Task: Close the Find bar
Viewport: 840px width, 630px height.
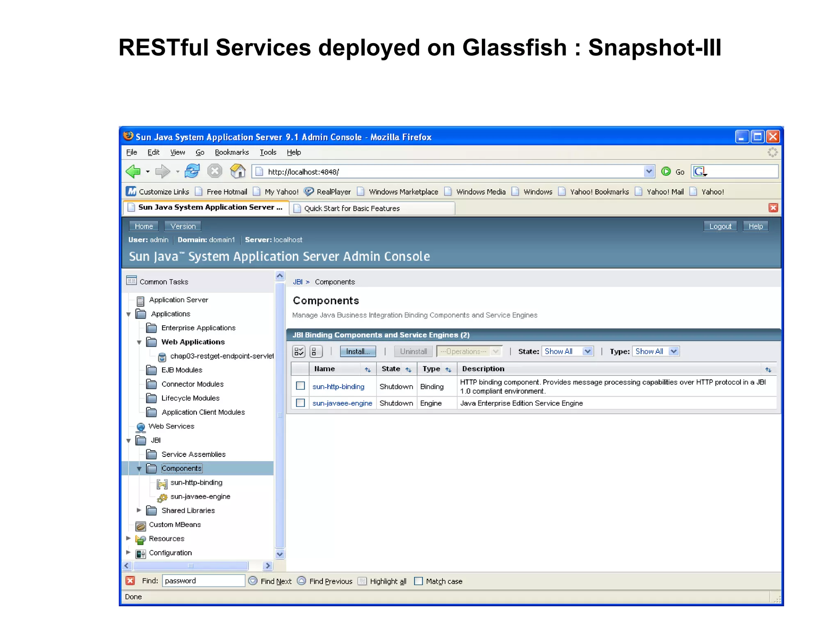Action: point(130,580)
